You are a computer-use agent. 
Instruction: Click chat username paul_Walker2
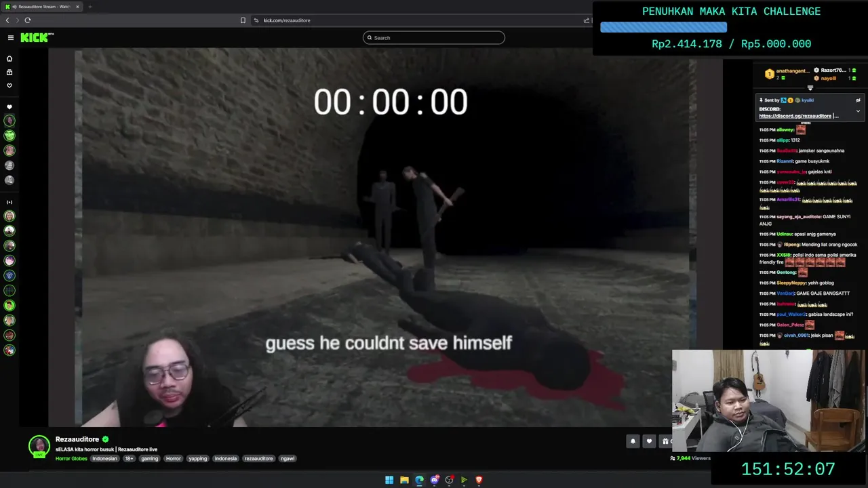pyautogui.click(x=791, y=314)
